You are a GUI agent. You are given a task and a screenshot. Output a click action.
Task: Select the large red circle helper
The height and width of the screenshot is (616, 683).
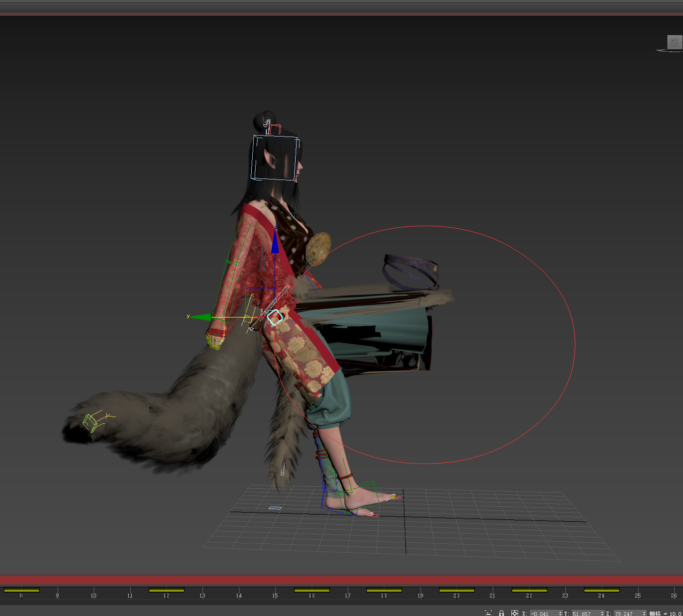pos(424,344)
